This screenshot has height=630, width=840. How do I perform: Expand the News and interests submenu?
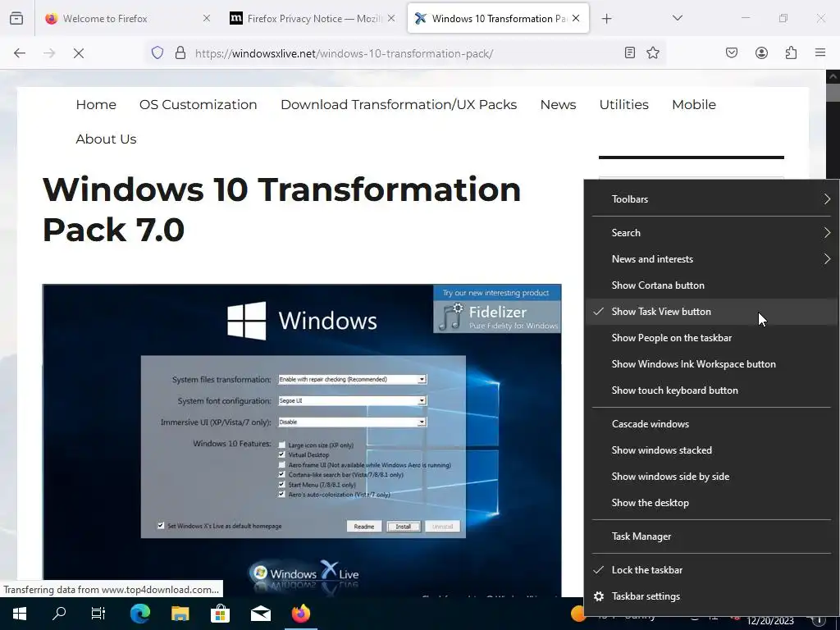tap(712, 259)
